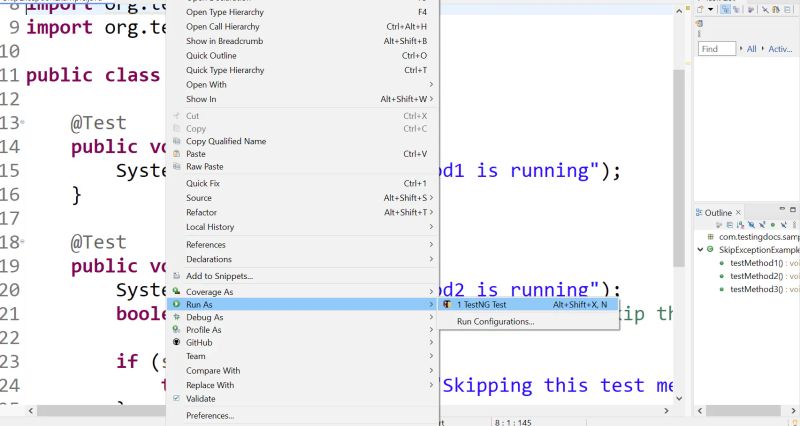Open the Coverage As submenu
800x426 pixels.
(303, 292)
